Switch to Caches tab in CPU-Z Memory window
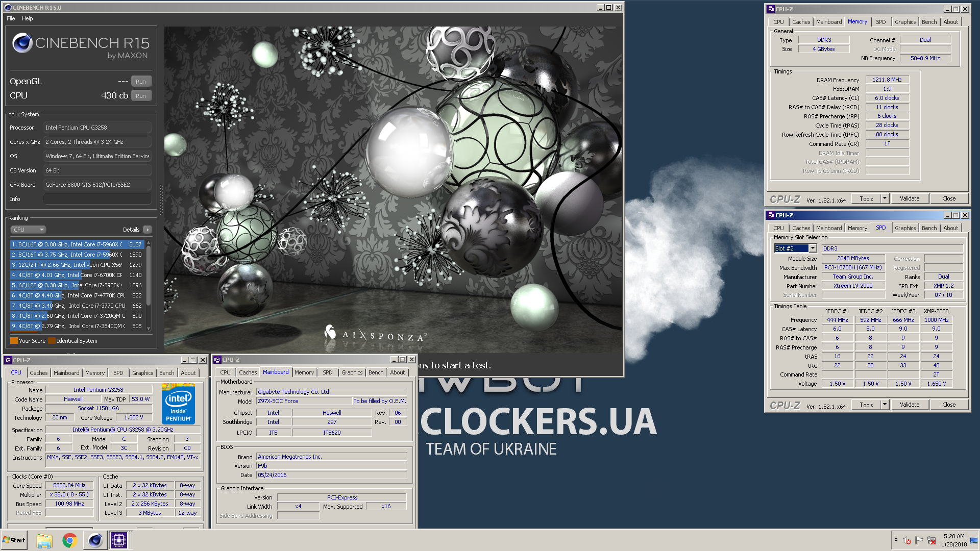 tap(801, 22)
